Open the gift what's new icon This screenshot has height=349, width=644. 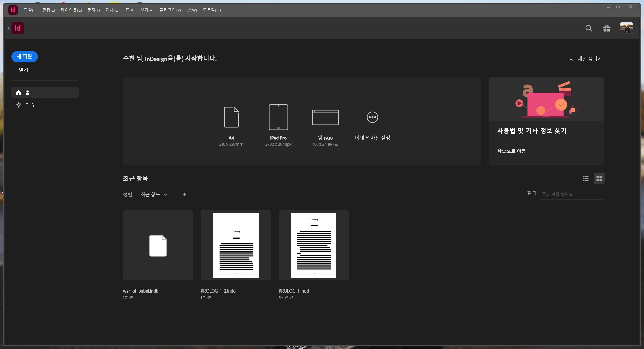(x=607, y=28)
